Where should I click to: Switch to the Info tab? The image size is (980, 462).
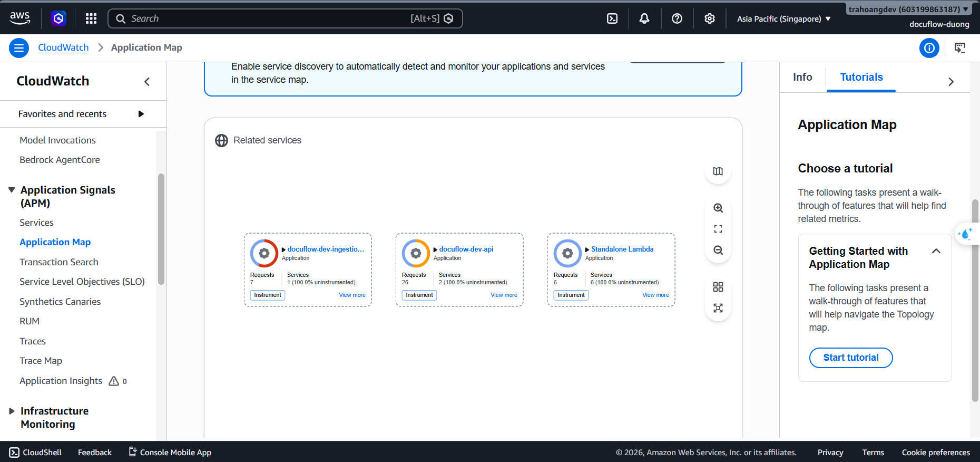click(802, 78)
